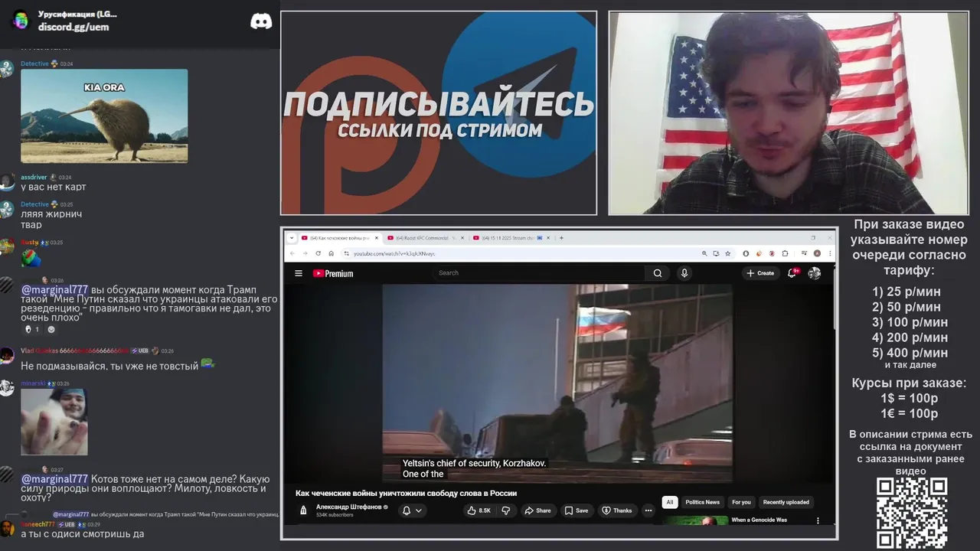
Task: Close the 'Racist KFC Commercial' browser tab
Action: 462,238
